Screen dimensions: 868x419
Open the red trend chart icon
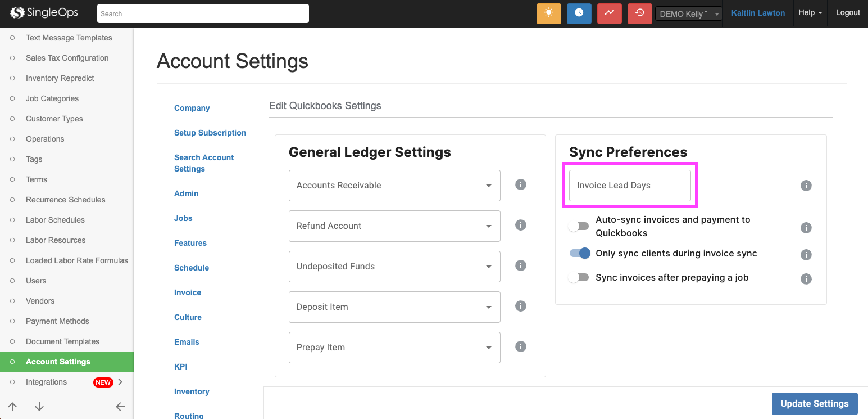[x=609, y=13]
